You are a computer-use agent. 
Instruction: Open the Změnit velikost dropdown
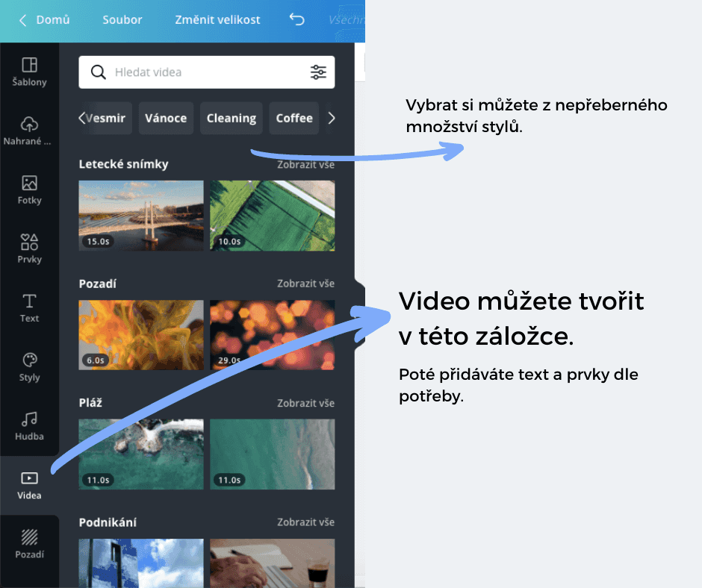tap(217, 20)
